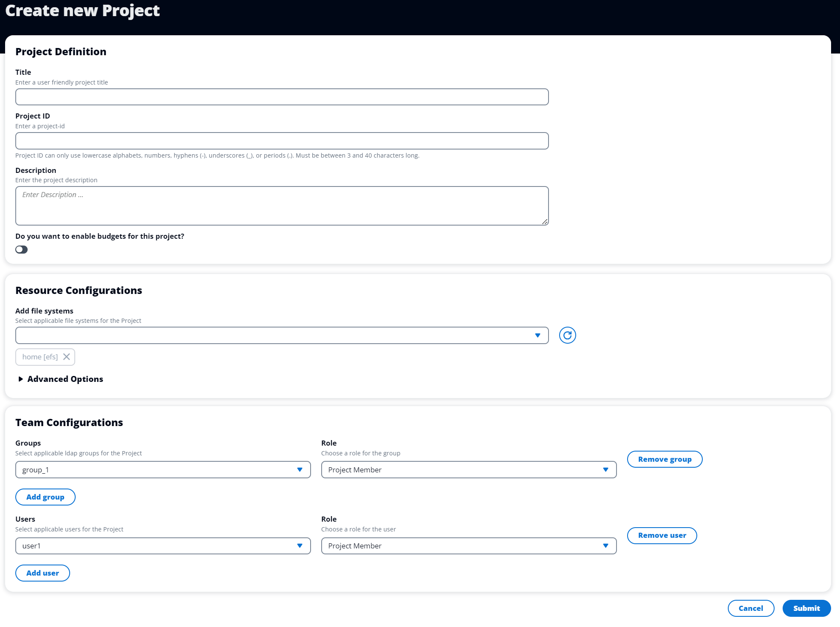
Task: Click the Cancel button
Action: (750, 608)
